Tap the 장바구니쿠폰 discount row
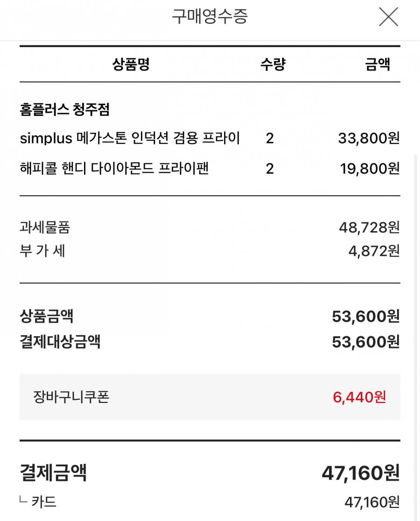Image resolution: width=420 pixels, height=521 pixels. click(x=210, y=397)
